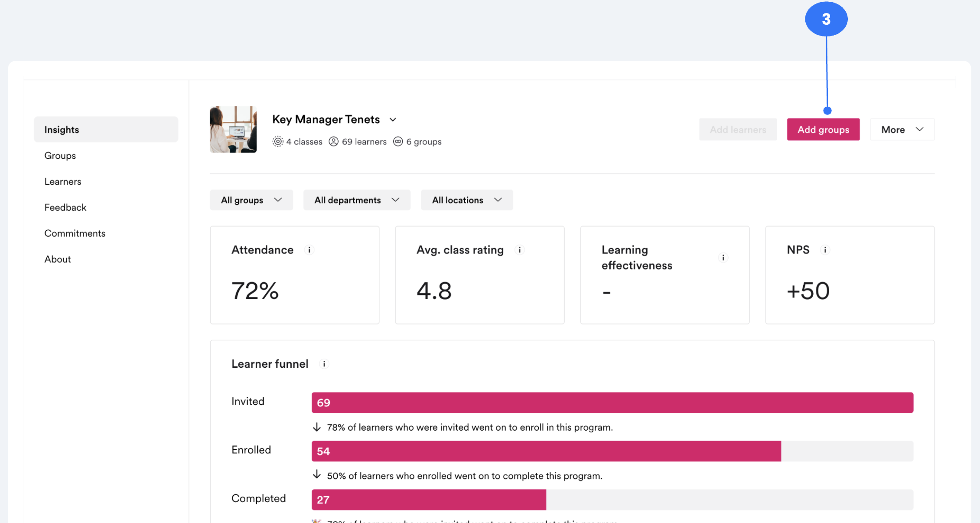Click the Learning effectiveness dash value
Viewport: 980px width, 523px height.
point(606,293)
